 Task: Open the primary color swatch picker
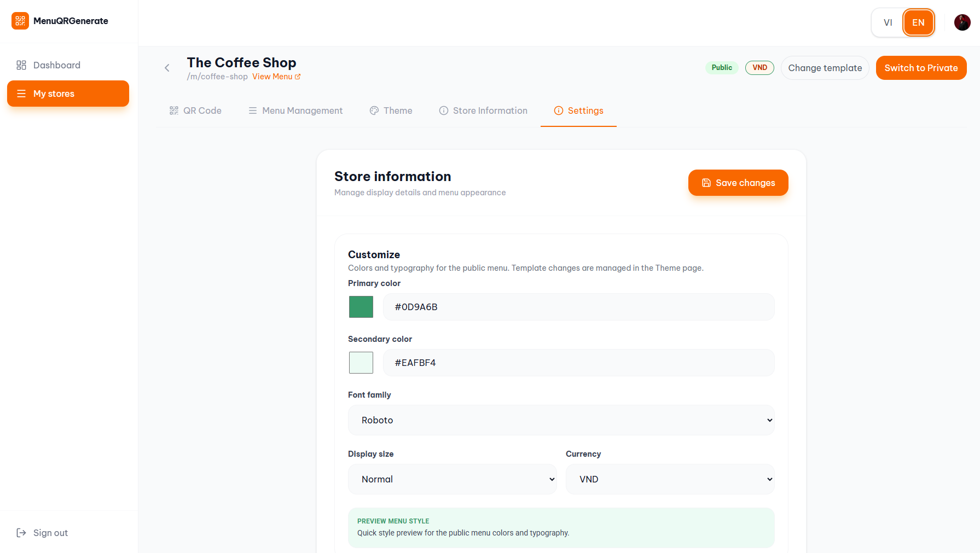click(x=361, y=307)
